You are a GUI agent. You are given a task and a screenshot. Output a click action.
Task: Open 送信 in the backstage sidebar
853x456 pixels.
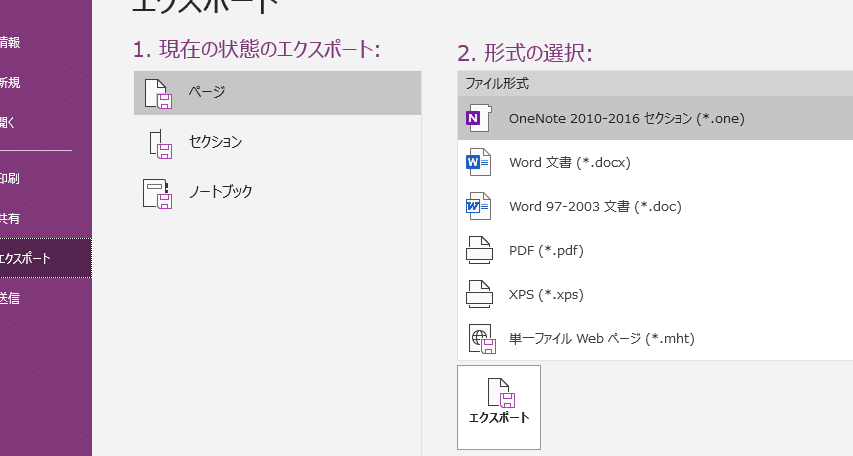click(10, 297)
